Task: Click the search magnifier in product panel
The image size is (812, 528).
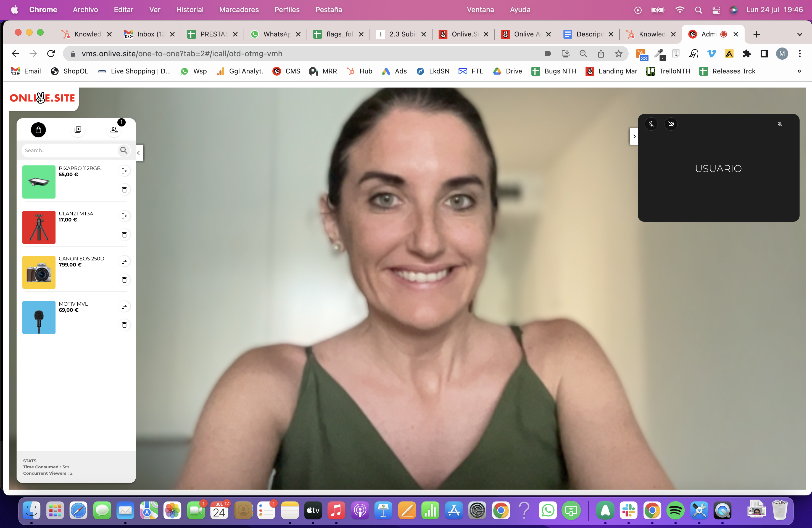Action: [x=123, y=150]
